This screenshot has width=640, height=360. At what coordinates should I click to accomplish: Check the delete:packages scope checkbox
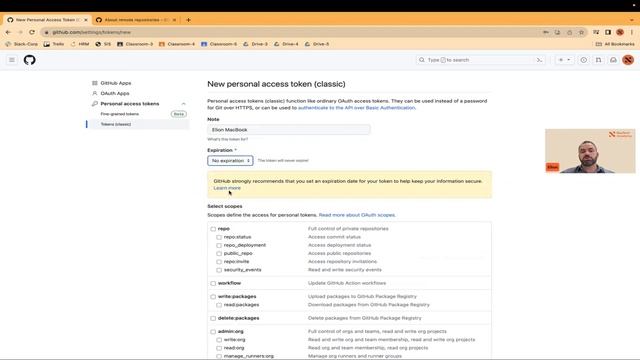pyautogui.click(x=213, y=318)
